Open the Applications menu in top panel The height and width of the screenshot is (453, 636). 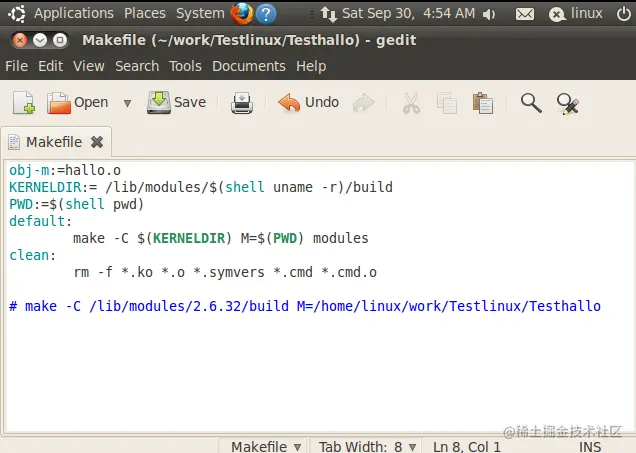click(73, 13)
